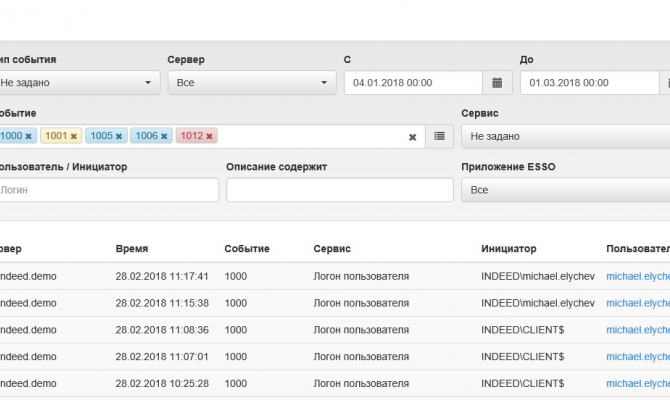Viewport: 670px width, 400px height.
Task: Expand the Сервер dropdown
Action: (x=251, y=83)
